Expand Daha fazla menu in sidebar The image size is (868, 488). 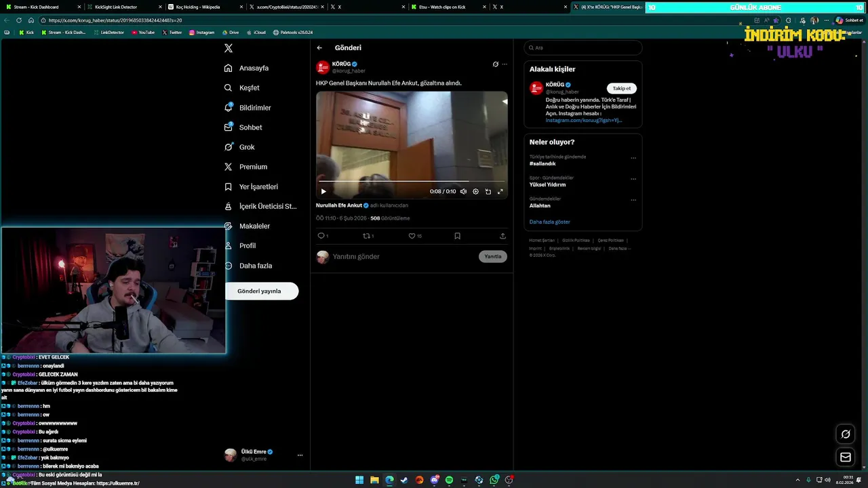pyautogui.click(x=248, y=266)
